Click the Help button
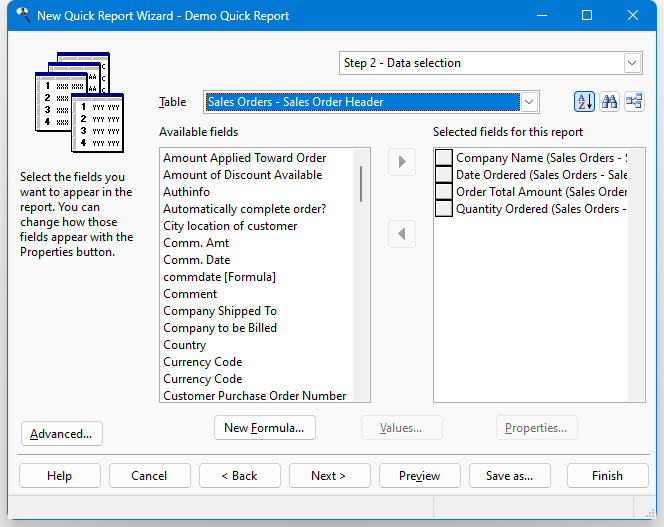The height and width of the screenshot is (527, 664). (60, 476)
